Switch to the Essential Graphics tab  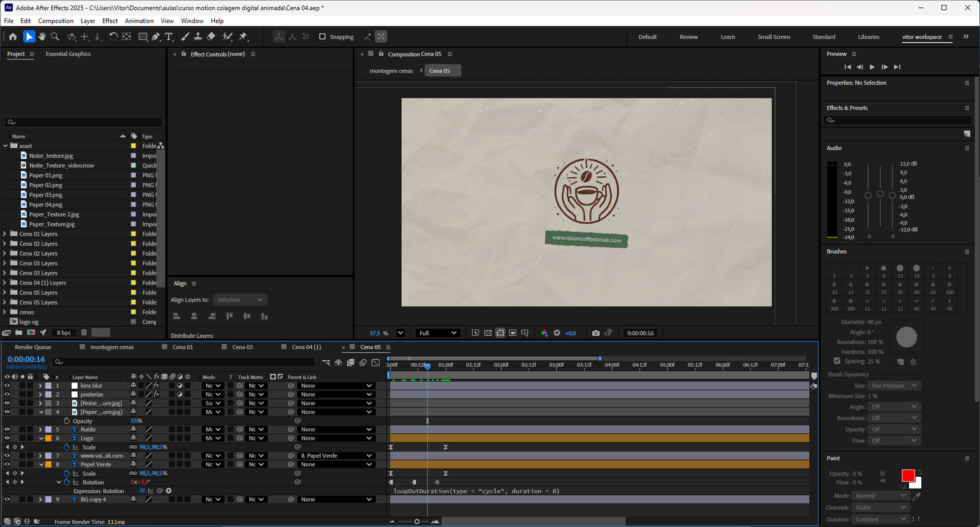pos(68,54)
